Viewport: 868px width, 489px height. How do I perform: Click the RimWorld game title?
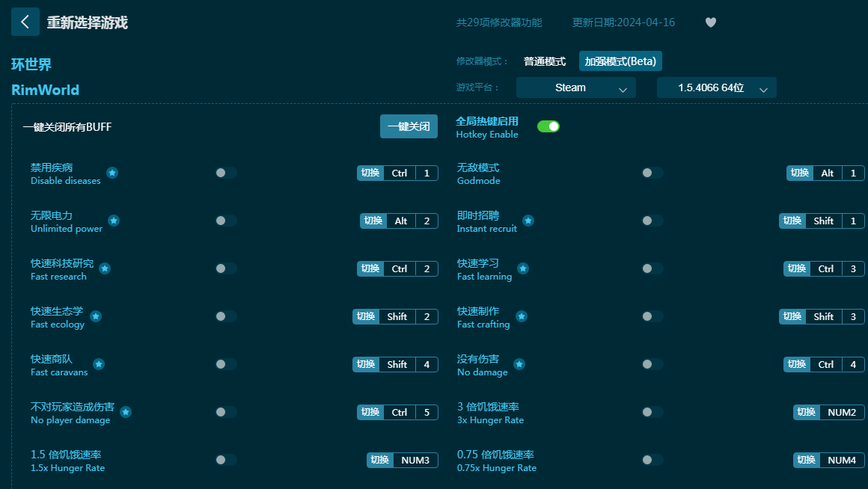[x=46, y=90]
